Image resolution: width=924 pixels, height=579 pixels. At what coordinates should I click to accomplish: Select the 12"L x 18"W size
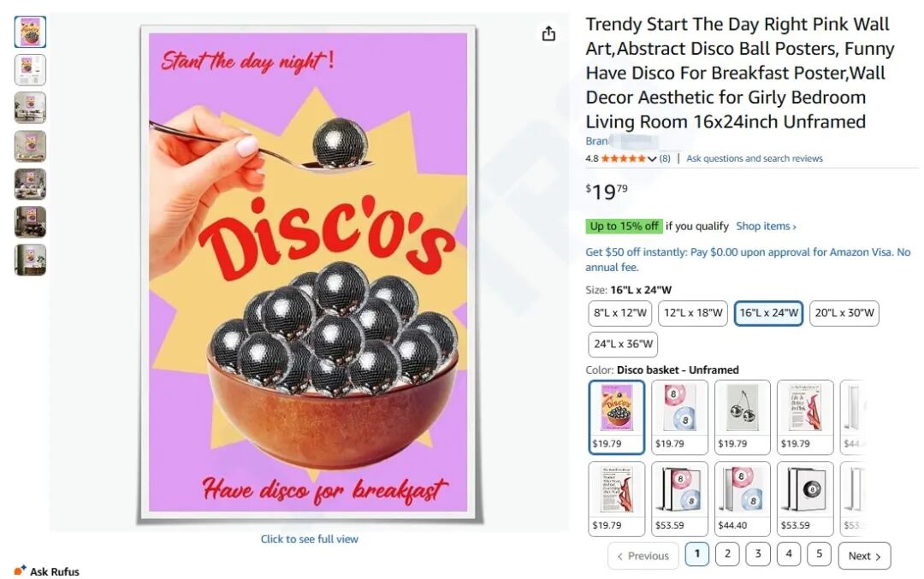(x=694, y=313)
